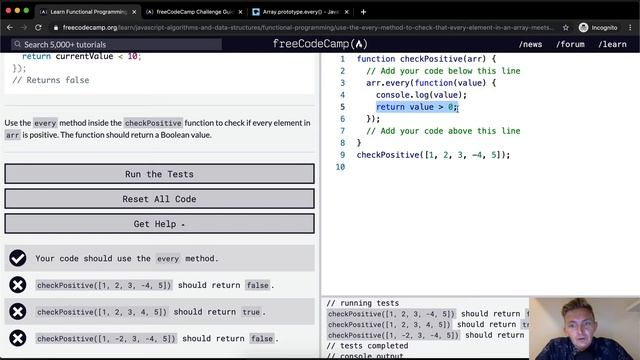This screenshot has height=360, width=640.
Task: Go forward with browser forward arrow
Action: 24,27
